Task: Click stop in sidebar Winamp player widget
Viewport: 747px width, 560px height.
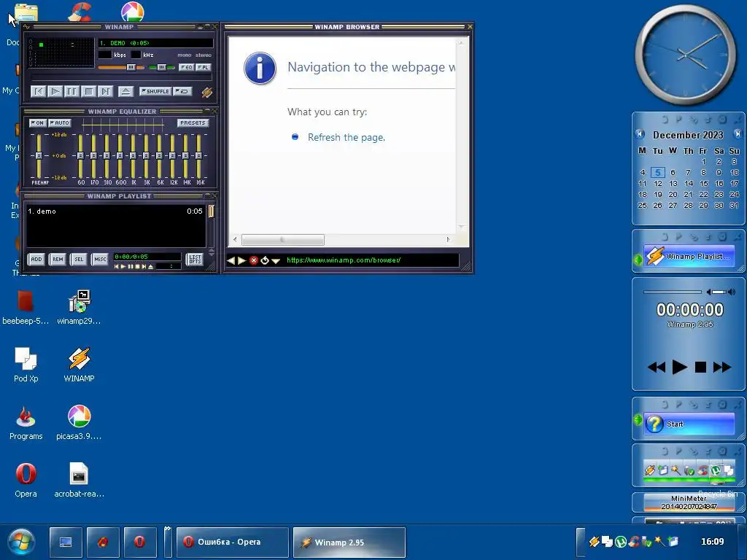Action: (700, 367)
